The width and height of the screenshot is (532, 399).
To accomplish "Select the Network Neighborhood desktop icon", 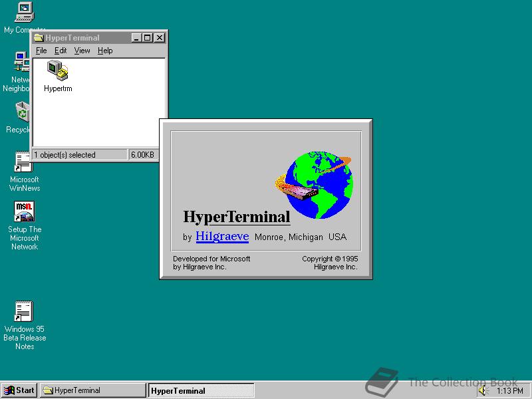I will pyautogui.click(x=21, y=62).
